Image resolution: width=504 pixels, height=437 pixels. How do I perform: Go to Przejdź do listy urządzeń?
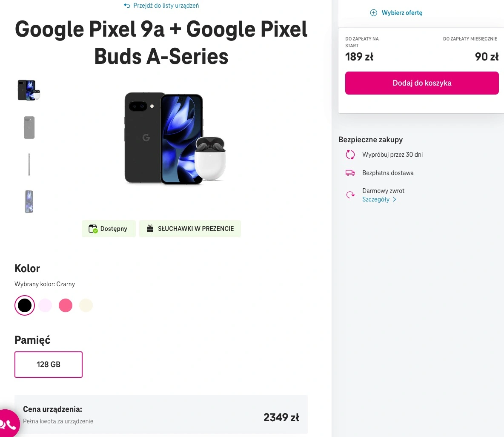point(166,6)
